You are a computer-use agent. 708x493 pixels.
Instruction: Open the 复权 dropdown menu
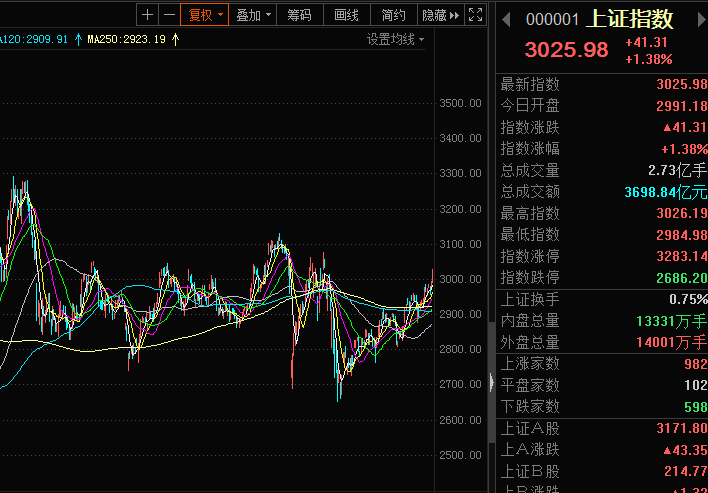click(x=205, y=15)
